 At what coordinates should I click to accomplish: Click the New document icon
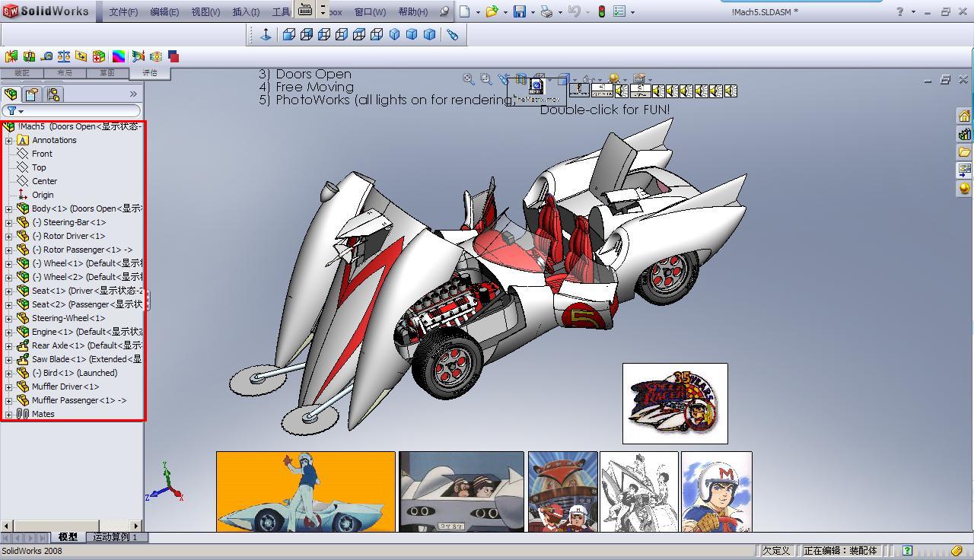click(464, 11)
